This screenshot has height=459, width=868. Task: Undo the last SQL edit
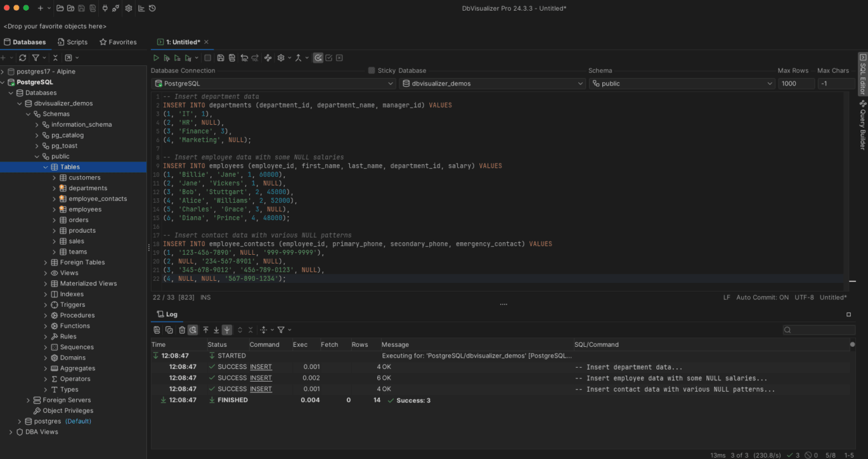coord(244,57)
